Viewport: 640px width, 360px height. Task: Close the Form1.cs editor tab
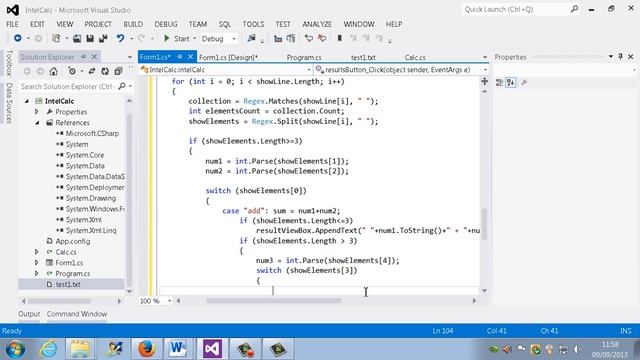pos(190,57)
